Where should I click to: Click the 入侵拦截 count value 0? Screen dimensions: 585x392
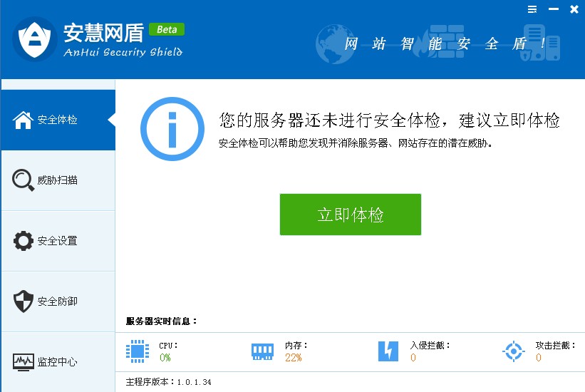click(x=413, y=358)
